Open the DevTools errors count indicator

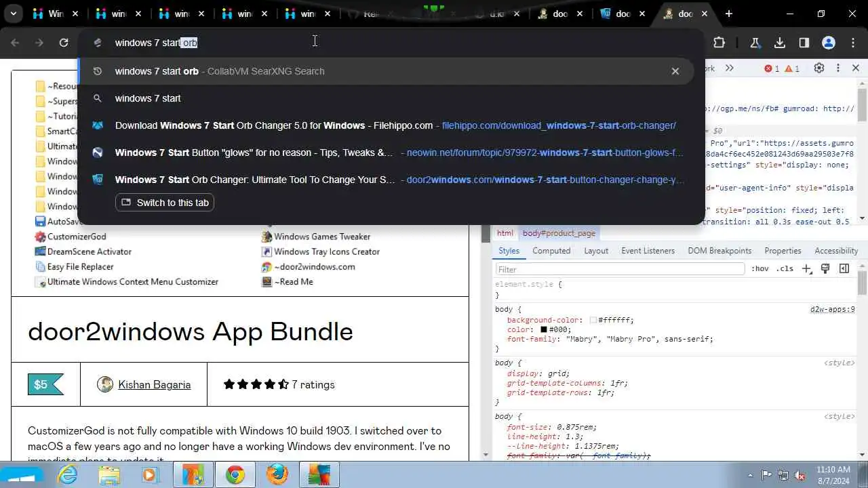point(772,68)
